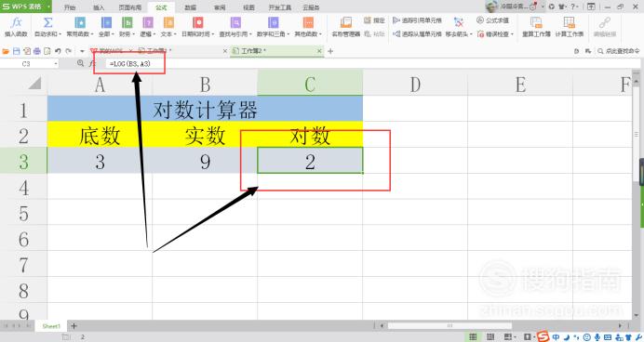This screenshot has width=644, height=342.
Task: Open the 财务 financial functions icon
Action: (127, 23)
